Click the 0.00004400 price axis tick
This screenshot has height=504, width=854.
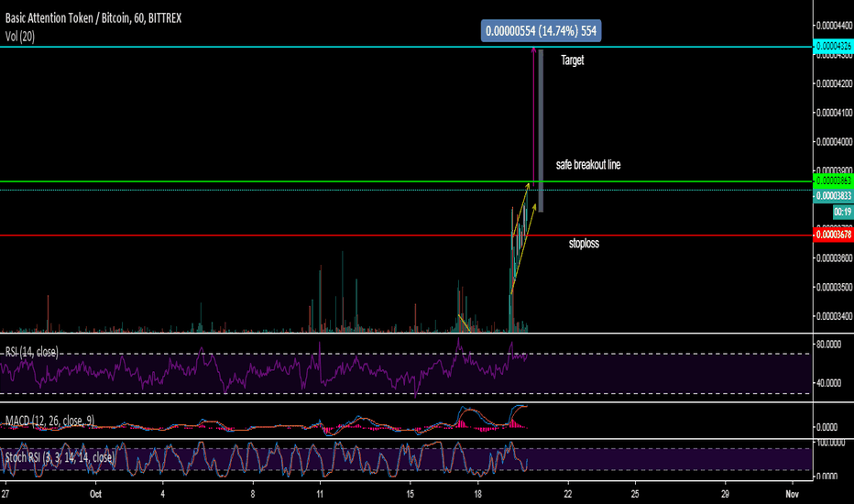tap(834, 26)
